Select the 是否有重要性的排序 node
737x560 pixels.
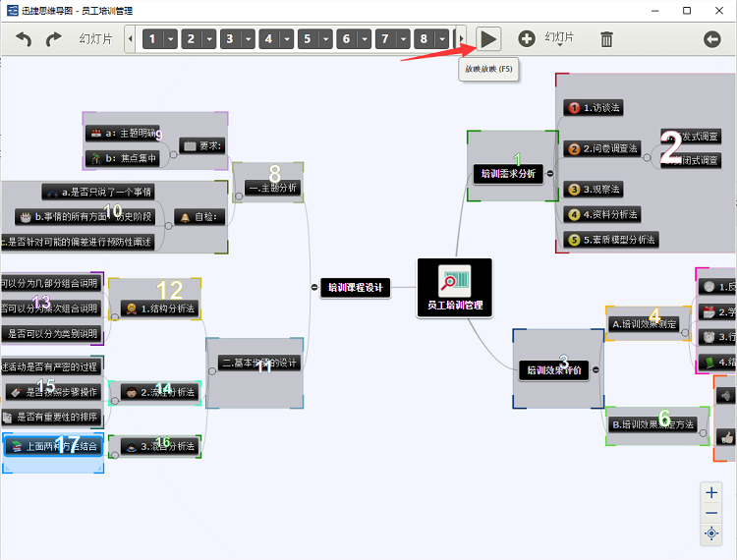point(51,418)
